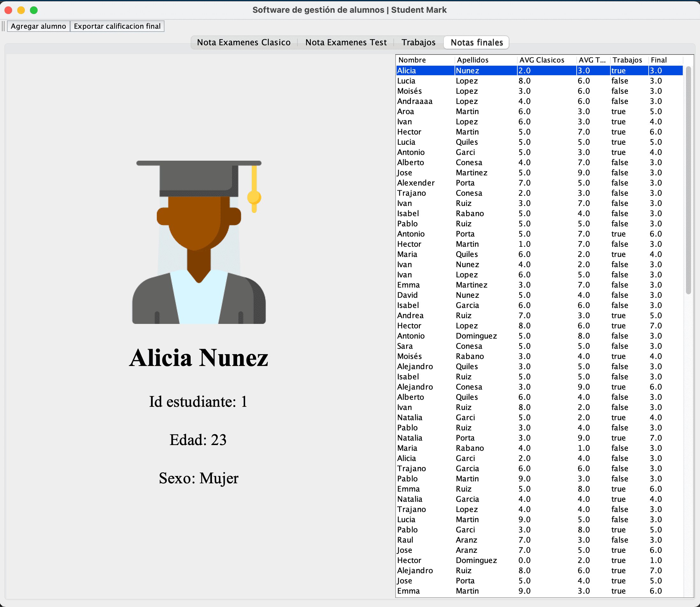
Task: Select the Alicia Garci row
Action: tap(539, 458)
